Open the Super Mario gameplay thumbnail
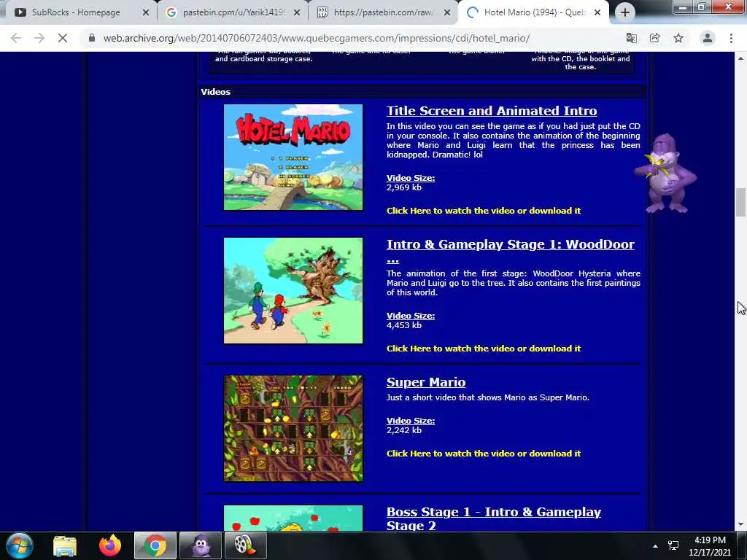Screen dimensions: 747x560 coord(293,429)
